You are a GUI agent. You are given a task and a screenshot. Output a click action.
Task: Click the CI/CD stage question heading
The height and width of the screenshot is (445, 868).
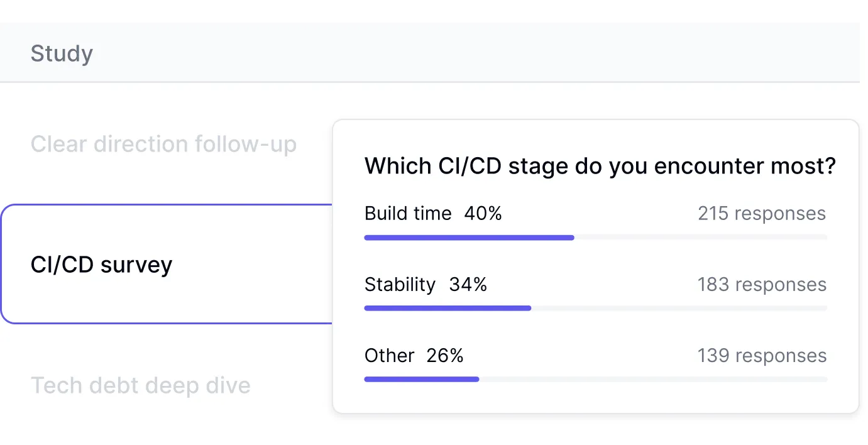600,167
